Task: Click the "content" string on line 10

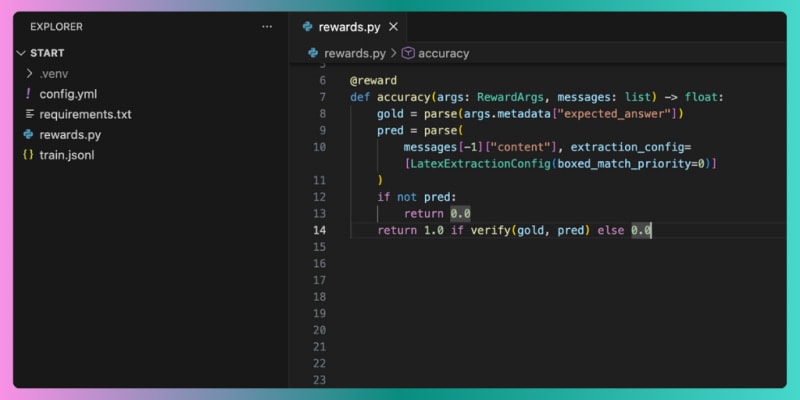Action: tap(519, 147)
